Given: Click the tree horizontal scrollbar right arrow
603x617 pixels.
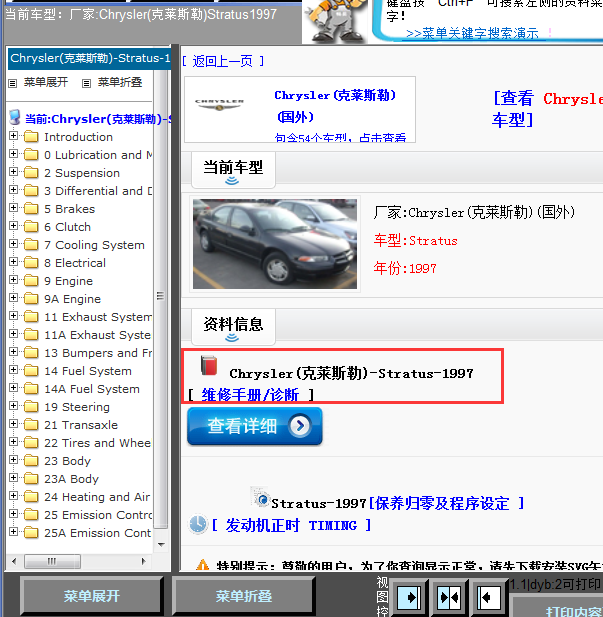Looking at the screenshot, I should coord(143,561).
